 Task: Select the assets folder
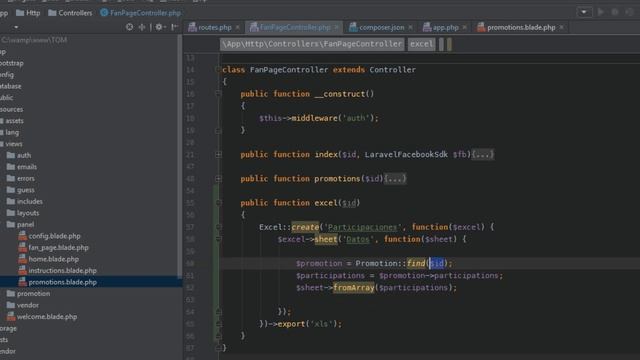14,121
